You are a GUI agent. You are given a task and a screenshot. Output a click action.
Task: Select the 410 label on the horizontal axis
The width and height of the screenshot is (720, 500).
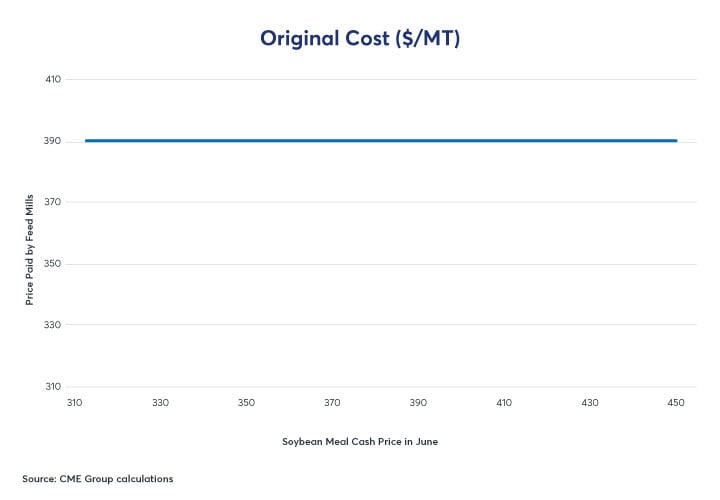[x=504, y=403]
